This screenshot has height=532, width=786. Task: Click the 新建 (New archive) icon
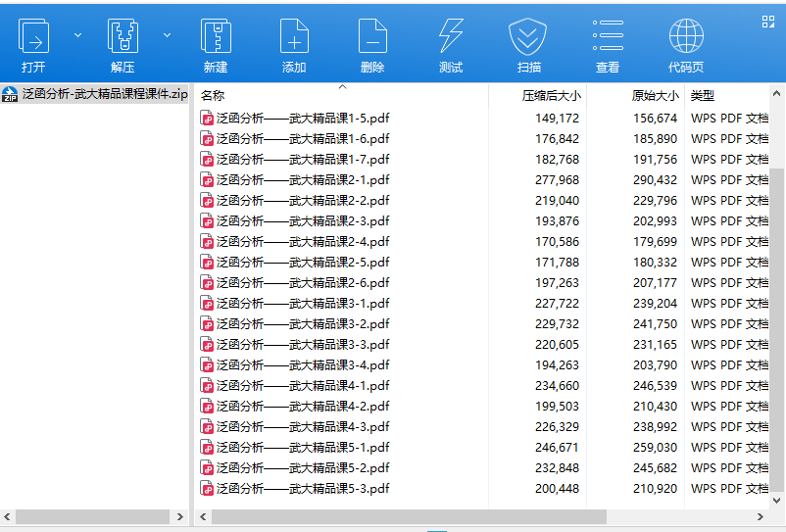(x=216, y=36)
